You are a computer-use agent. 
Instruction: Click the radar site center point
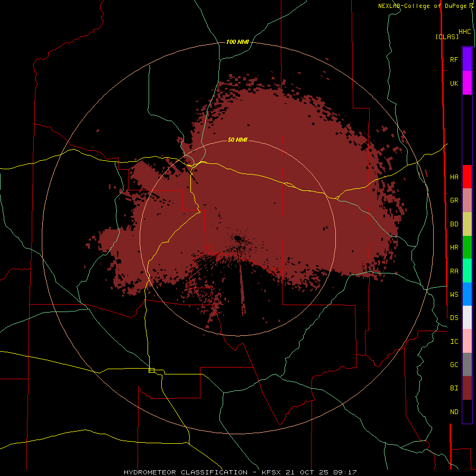[x=237, y=238]
